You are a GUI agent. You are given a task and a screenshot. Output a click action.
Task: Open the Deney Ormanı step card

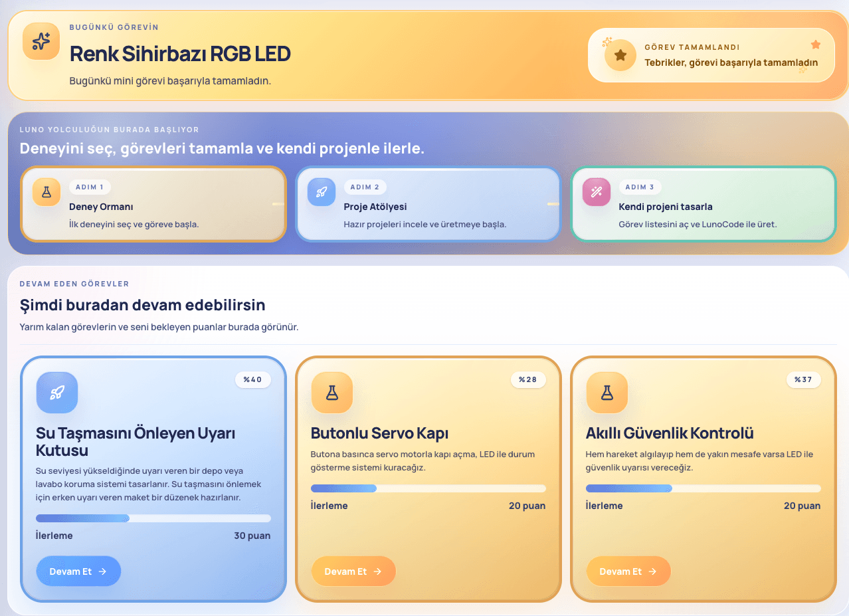153,203
